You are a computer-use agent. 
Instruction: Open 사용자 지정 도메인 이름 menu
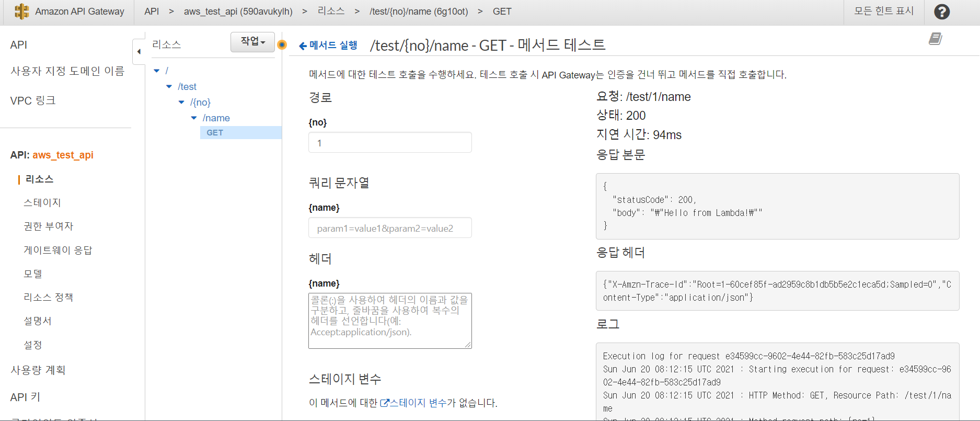tap(67, 71)
